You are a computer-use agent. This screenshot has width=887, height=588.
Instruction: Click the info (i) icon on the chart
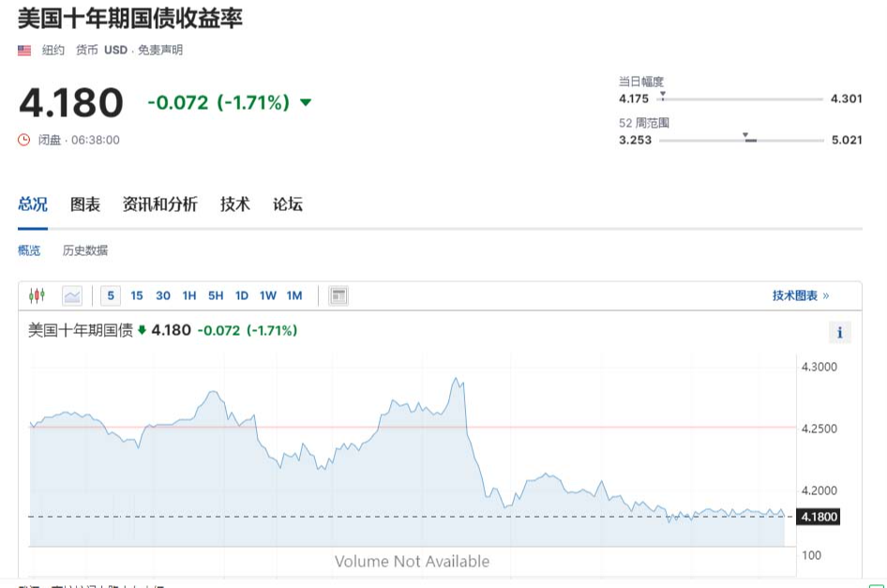coord(840,333)
